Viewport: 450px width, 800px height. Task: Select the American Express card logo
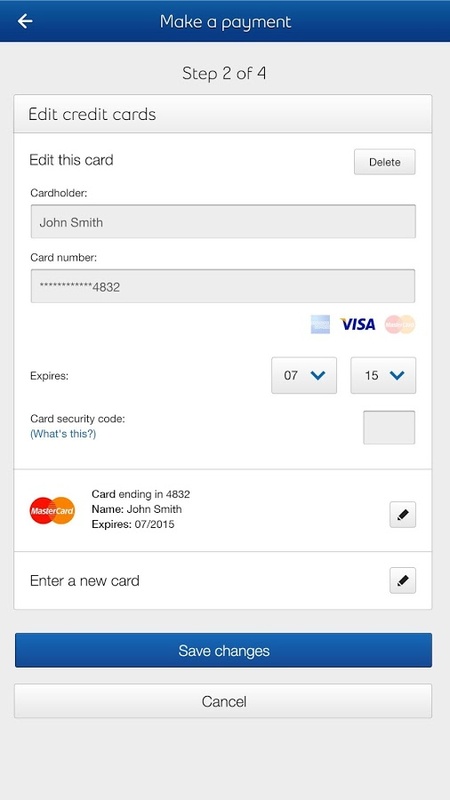click(x=320, y=324)
